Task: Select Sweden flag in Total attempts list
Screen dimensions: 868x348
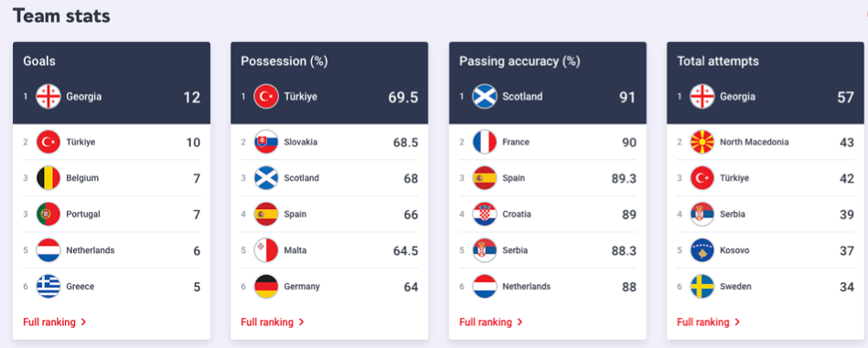Action: [x=702, y=286]
